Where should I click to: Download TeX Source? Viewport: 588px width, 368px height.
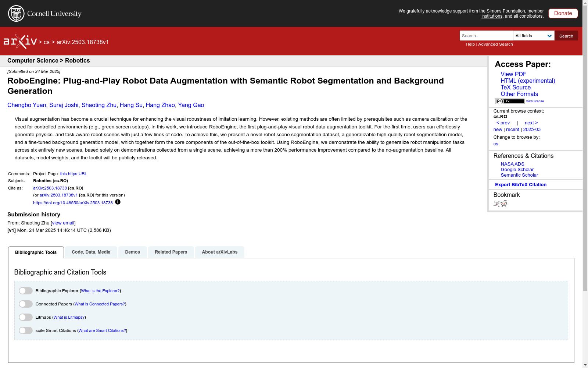pyautogui.click(x=516, y=87)
